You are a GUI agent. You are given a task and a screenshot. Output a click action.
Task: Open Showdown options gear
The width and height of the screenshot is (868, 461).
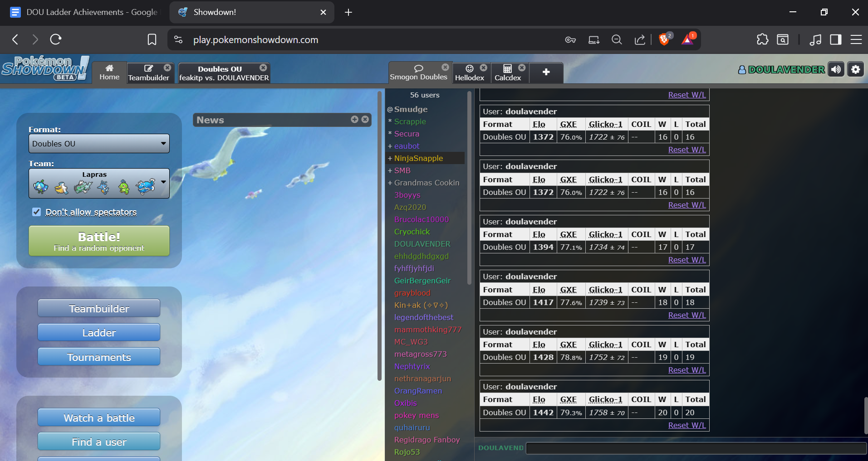pos(855,69)
